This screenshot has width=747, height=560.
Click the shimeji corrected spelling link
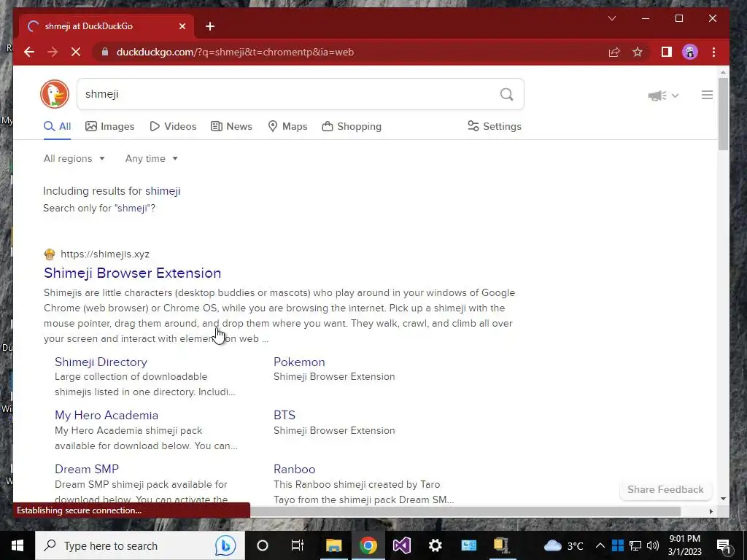[x=163, y=191]
